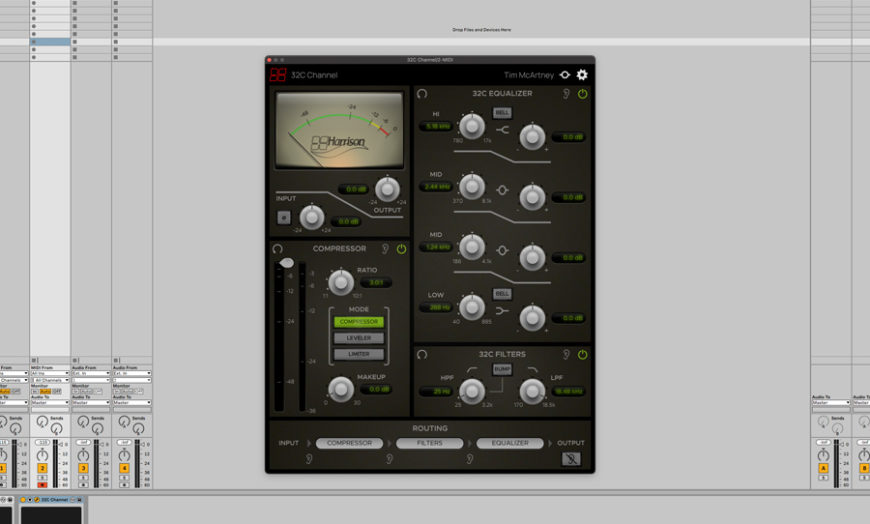870x524 pixels.
Task: Toggle the 32C Filters power button
Action: pos(582,354)
